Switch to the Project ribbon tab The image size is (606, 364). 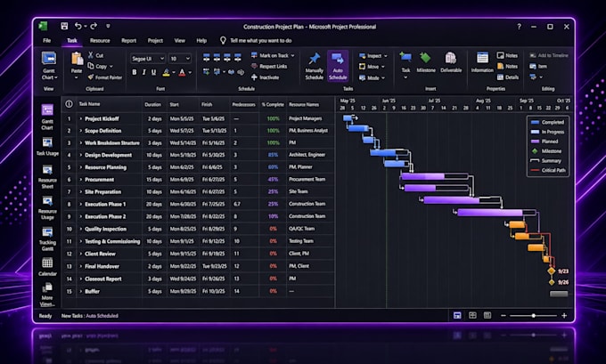(155, 41)
